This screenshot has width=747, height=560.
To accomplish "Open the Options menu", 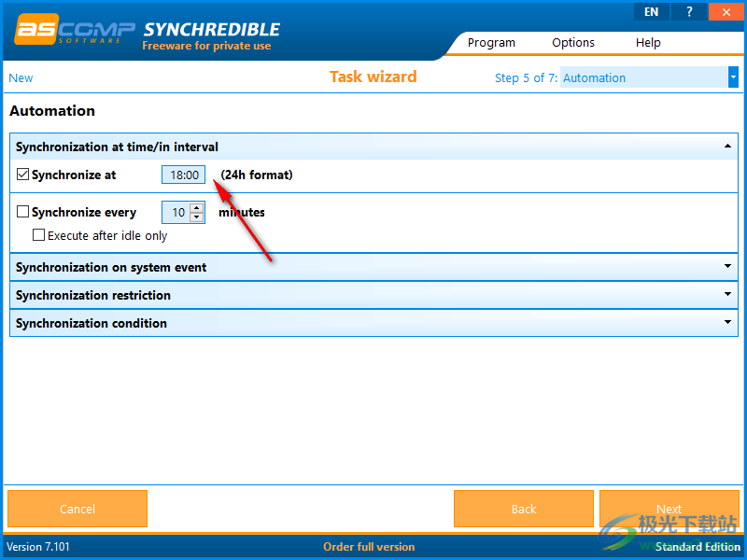I will [572, 42].
